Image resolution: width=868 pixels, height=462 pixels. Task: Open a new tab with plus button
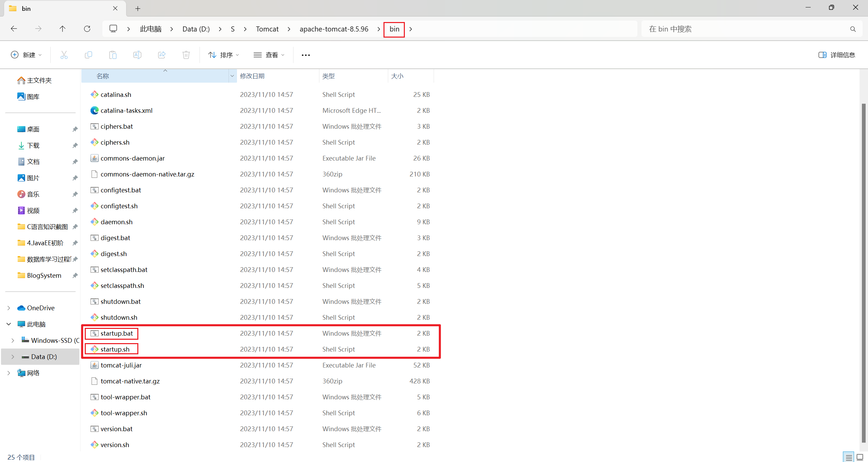click(x=138, y=9)
